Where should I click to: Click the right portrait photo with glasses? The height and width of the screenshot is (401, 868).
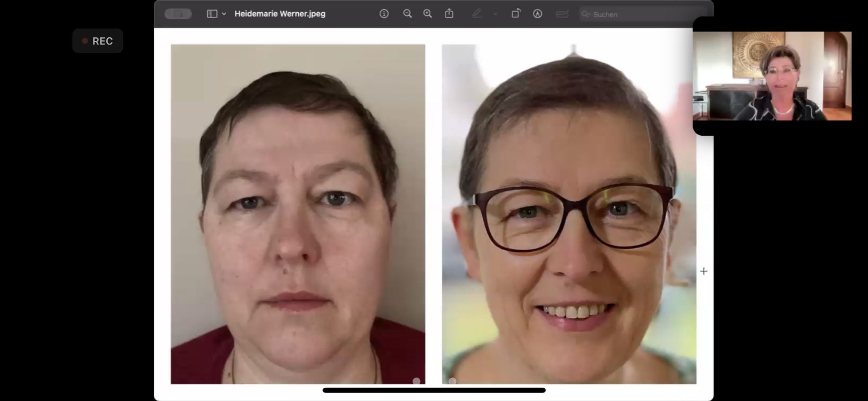coord(569,214)
